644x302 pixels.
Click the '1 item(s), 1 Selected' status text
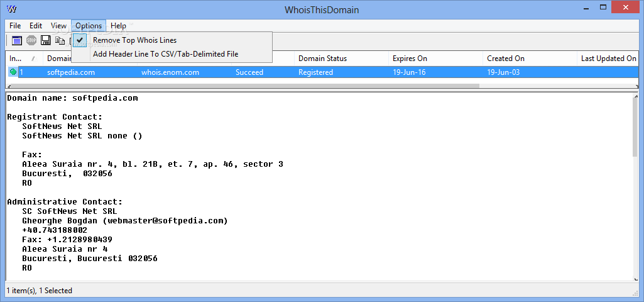coord(40,291)
